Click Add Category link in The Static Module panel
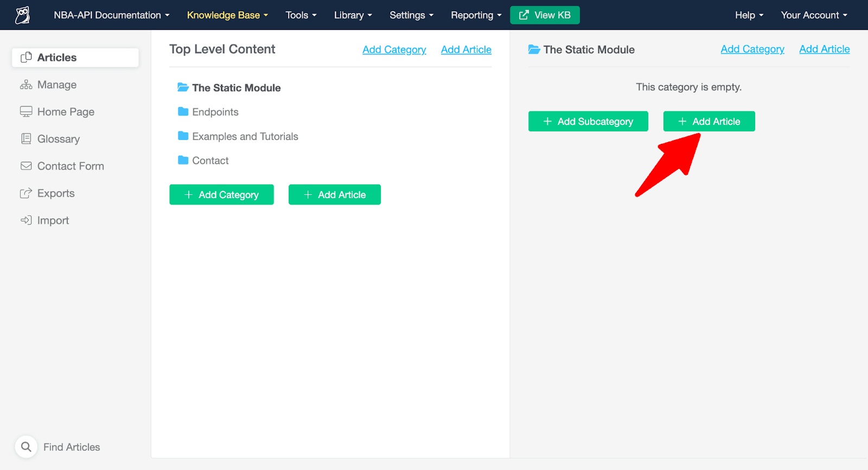 [752, 49]
